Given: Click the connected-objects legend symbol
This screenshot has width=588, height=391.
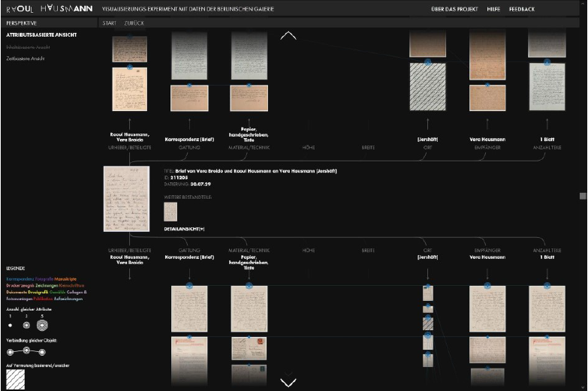Looking at the screenshot, I should coord(27,350).
